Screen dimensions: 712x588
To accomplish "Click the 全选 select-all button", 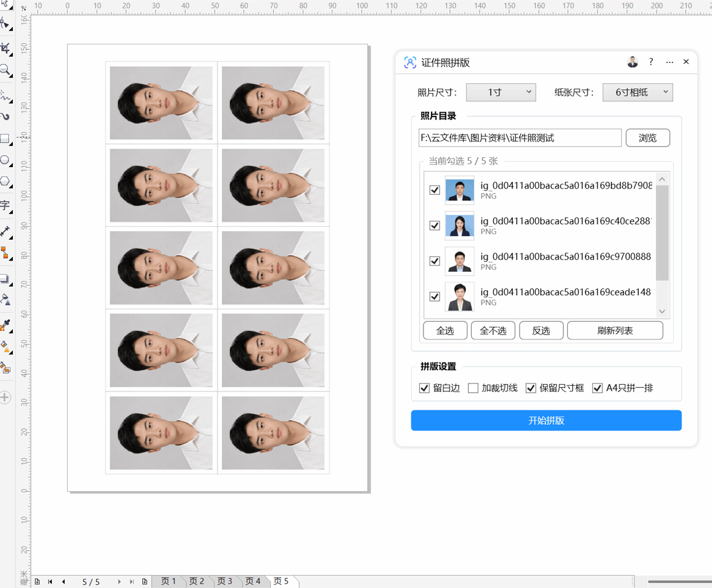I will (445, 330).
